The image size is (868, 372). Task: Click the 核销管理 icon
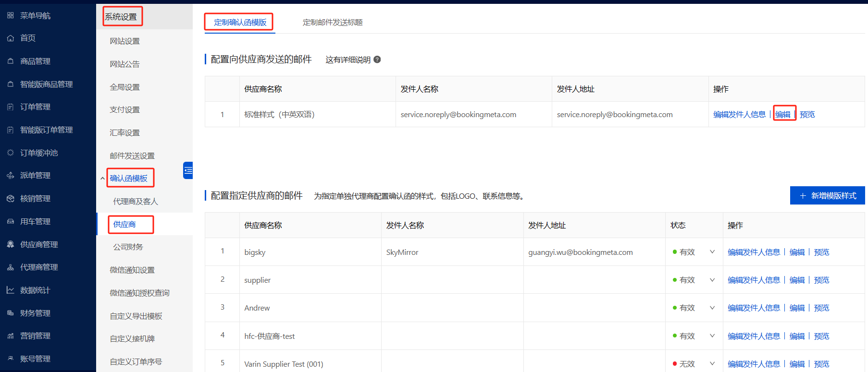(x=11, y=198)
